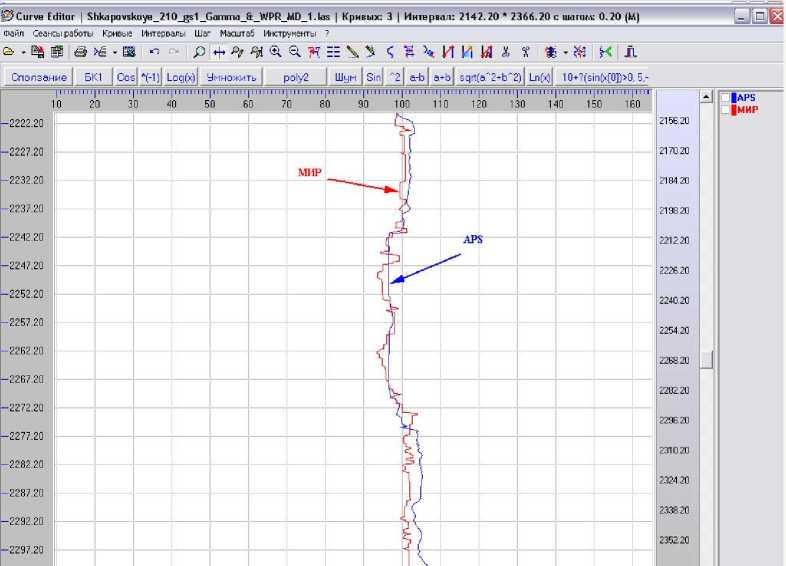This screenshot has height=566, width=786.
Task: Click the export curves icon
Action: 100,52
